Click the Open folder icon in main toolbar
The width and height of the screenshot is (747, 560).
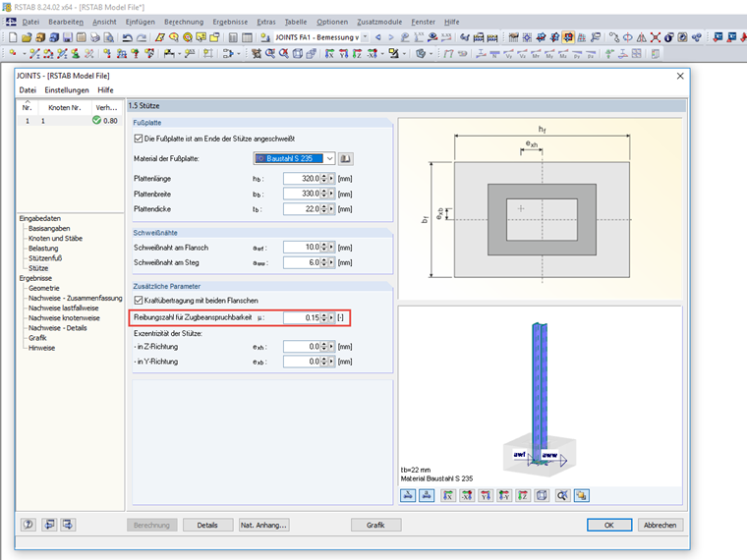tap(27, 37)
